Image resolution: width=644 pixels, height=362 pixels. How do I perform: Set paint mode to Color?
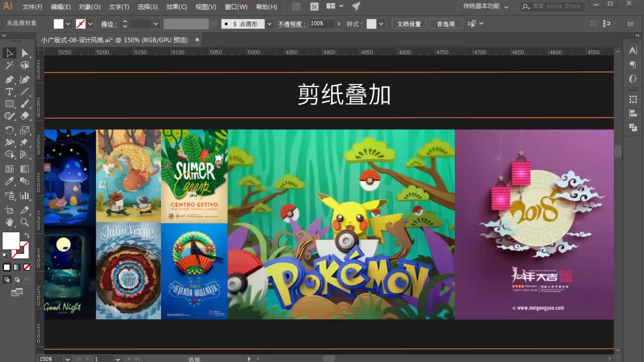(7, 267)
